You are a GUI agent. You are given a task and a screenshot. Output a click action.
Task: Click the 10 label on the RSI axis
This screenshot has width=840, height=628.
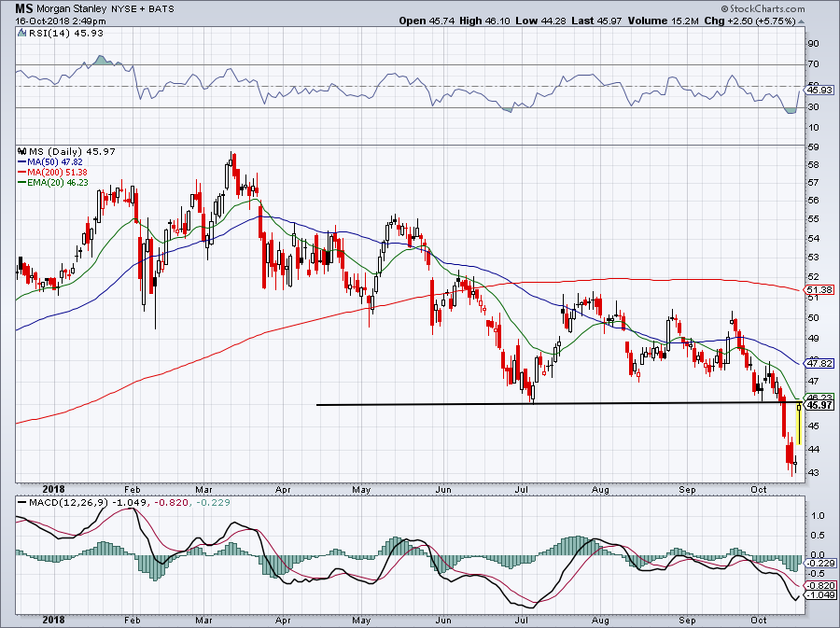(x=813, y=128)
